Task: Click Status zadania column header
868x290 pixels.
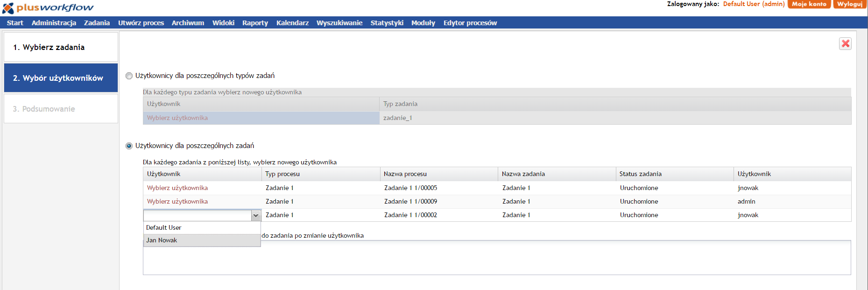Action: [675, 174]
